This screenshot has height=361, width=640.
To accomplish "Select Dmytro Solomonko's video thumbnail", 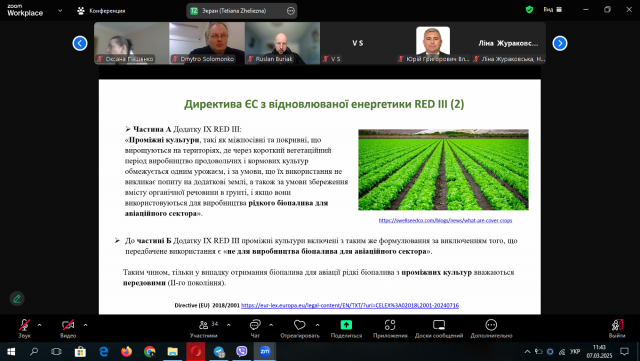I will coord(207,43).
